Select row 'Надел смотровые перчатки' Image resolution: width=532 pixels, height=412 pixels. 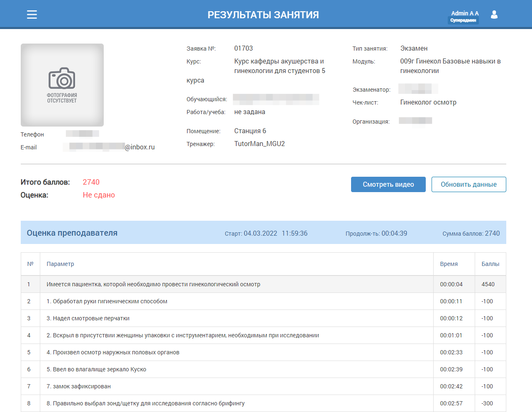coord(263,318)
